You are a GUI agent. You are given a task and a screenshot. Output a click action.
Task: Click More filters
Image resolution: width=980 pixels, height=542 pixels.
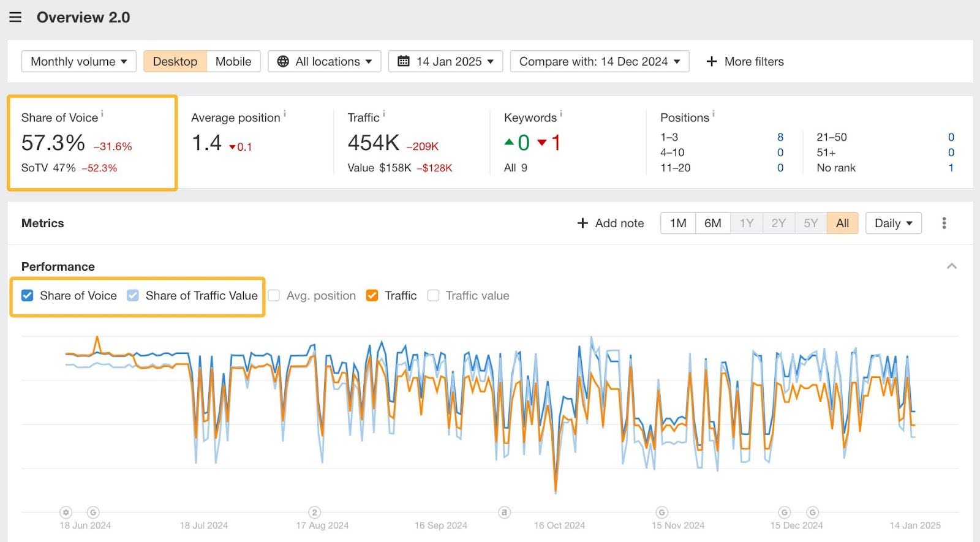click(745, 61)
